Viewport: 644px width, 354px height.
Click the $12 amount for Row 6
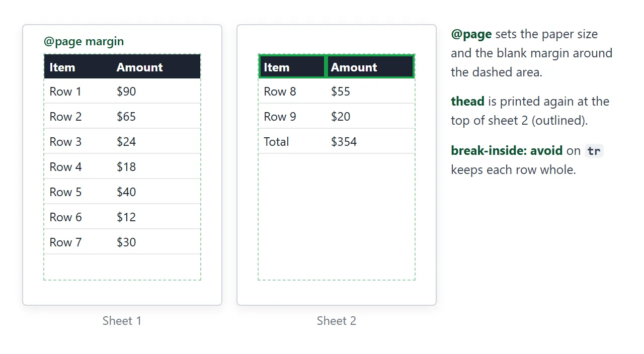point(156,217)
